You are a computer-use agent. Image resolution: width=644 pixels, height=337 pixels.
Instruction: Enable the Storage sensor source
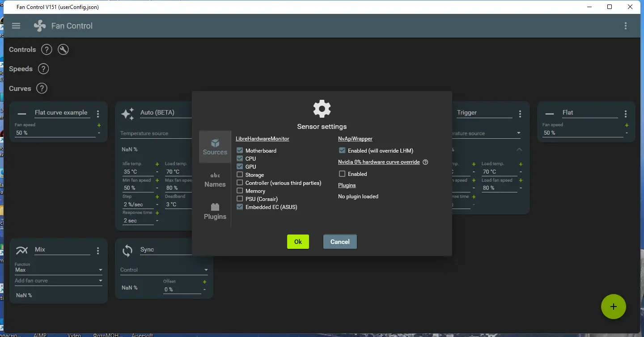(240, 175)
